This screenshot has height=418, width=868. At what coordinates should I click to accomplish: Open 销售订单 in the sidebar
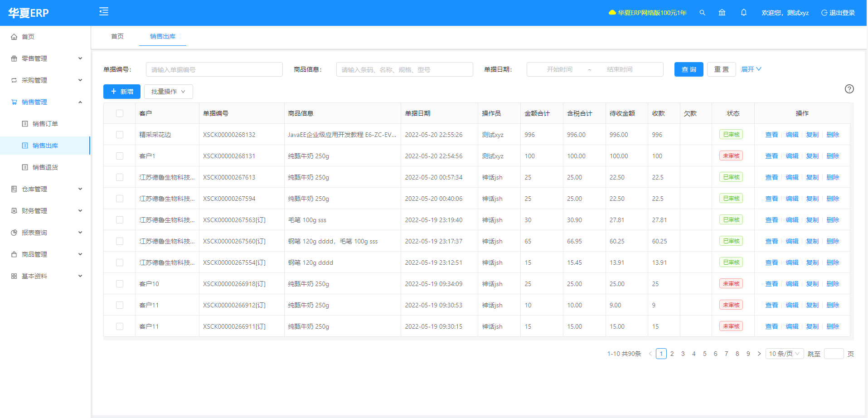click(x=45, y=124)
